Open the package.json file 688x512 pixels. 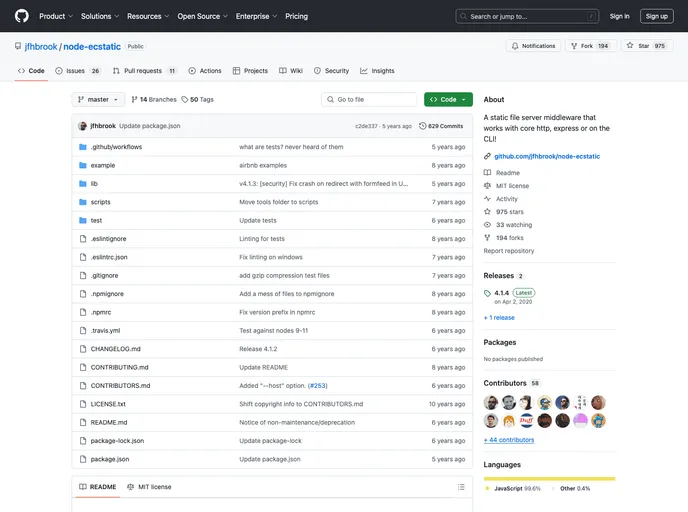point(110,459)
